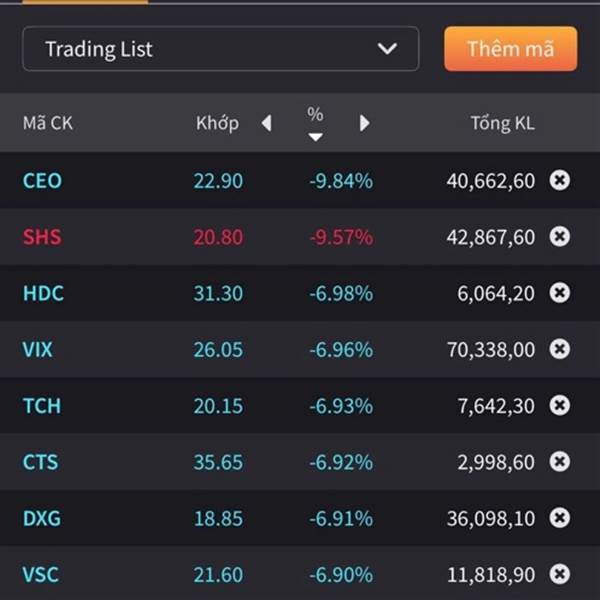Delete HDC row with the X icon
Viewport: 600px width, 600px height.
[560, 293]
